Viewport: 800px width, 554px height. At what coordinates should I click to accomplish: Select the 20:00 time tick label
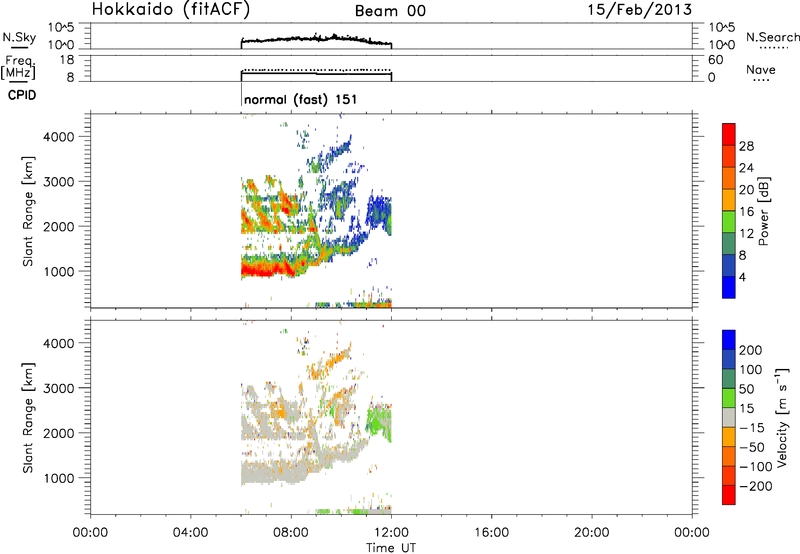click(592, 533)
